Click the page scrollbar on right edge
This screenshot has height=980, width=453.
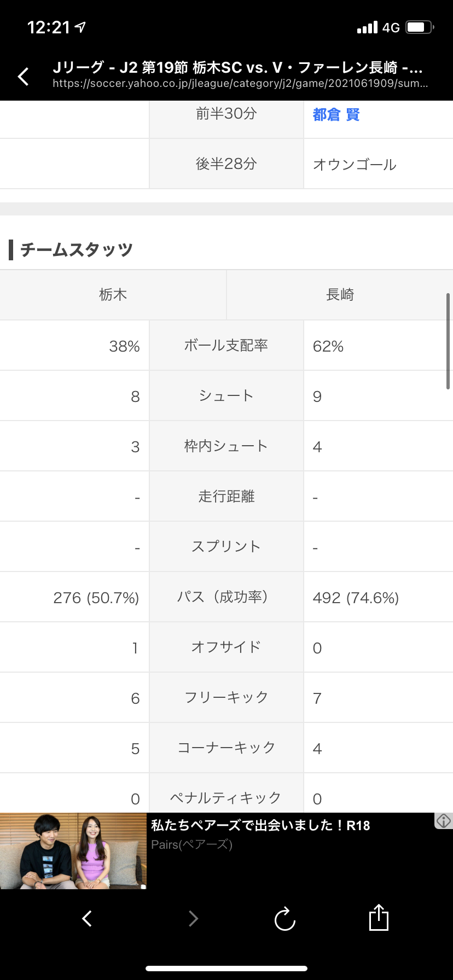click(448, 341)
